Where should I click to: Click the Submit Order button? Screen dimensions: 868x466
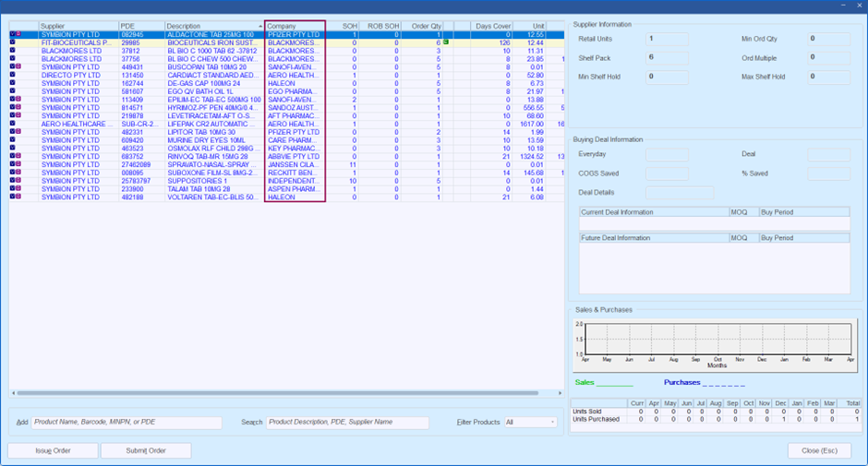coord(146,450)
